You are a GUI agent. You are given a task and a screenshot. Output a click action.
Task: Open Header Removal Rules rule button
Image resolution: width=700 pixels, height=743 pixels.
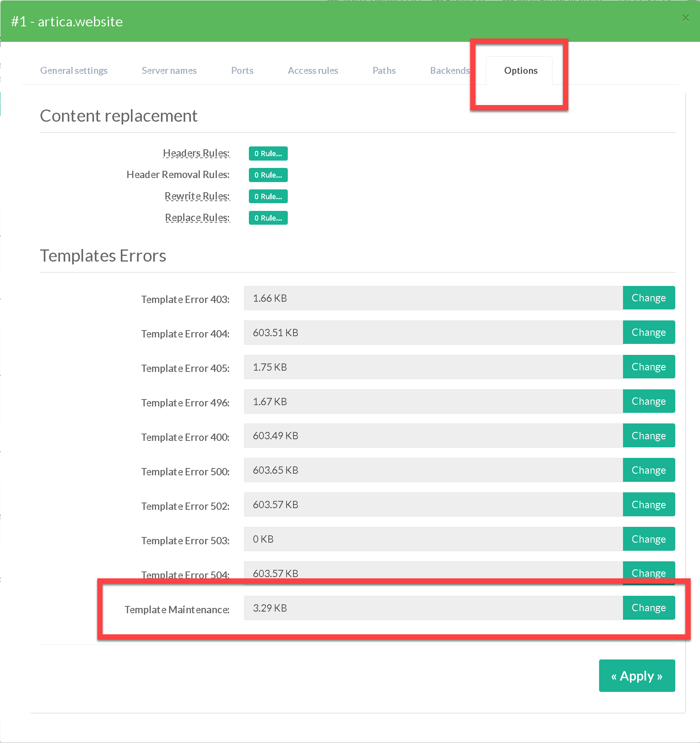(268, 175)
